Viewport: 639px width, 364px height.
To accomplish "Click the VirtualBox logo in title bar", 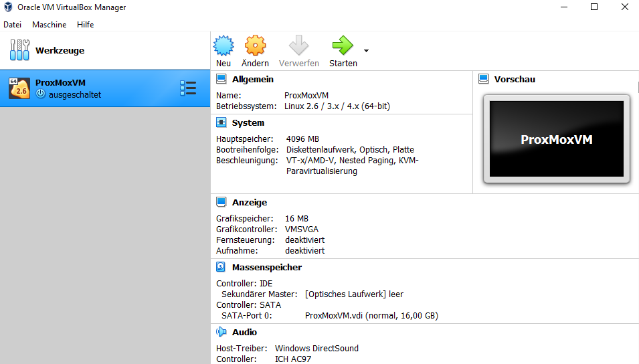I will 8,7.
